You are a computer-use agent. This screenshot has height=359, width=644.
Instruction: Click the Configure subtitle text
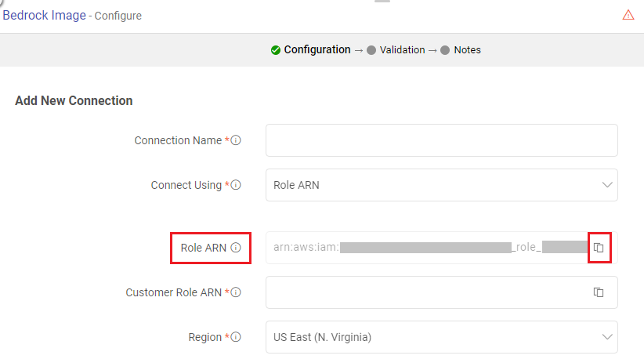pos(118,16)
